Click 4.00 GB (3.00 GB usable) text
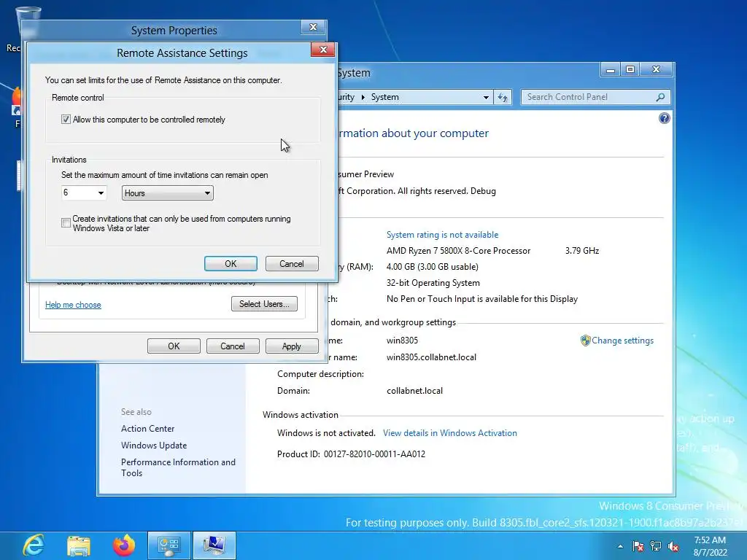 tap(432, 267)
